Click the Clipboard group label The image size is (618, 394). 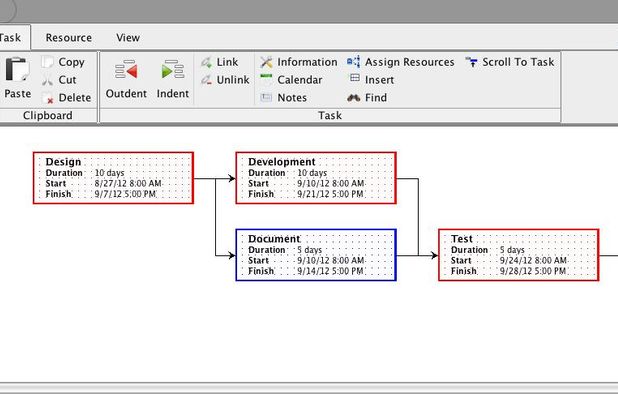pos(48,115)
